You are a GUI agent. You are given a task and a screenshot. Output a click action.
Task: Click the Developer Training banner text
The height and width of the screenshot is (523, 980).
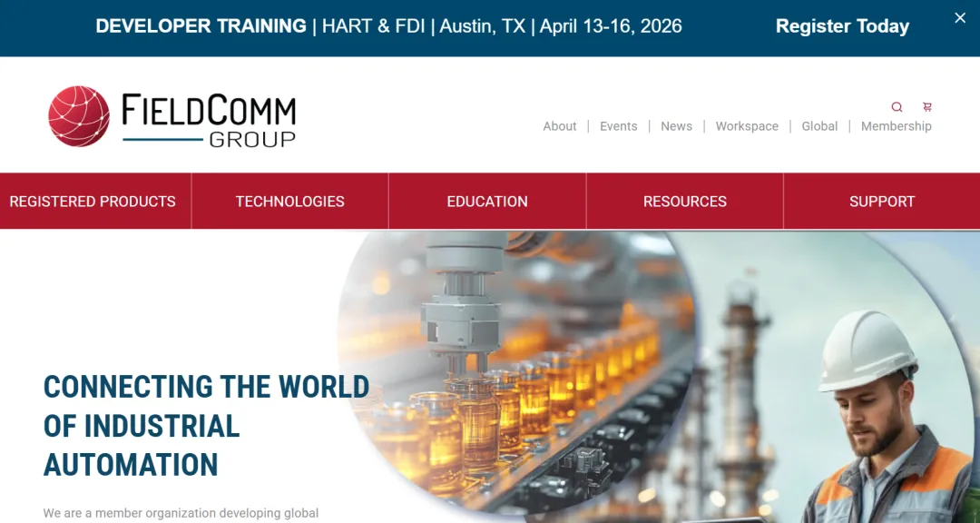point(388,26)
